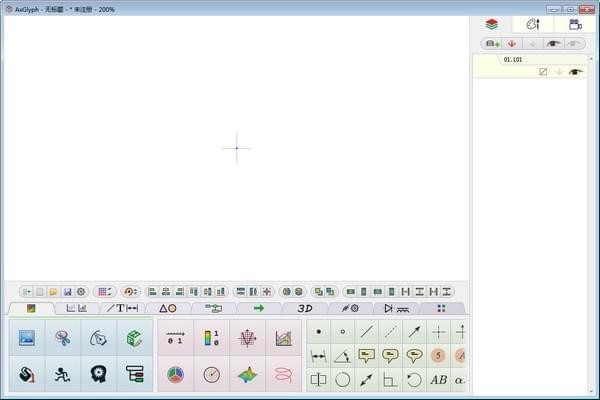Toggle visibility eye of layer L01
This screenshot has width=600, height=400.
[575, 72]
